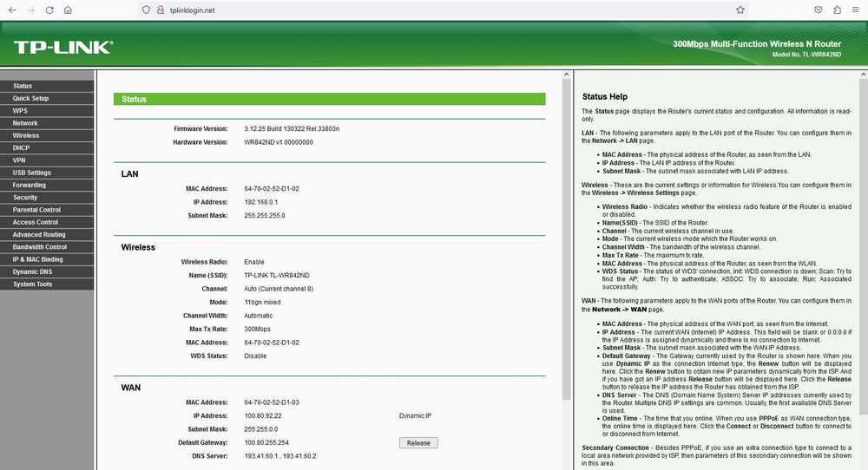Viewport: 868px width, 470px height.
Task: Select LAN subnet mask 255.255.255.0
Action: (x=265, y=216)
